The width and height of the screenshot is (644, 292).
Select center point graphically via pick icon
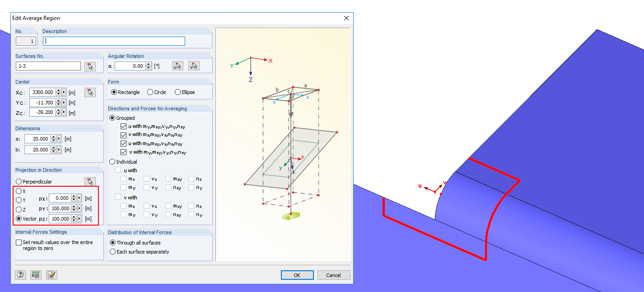[90, 92]
